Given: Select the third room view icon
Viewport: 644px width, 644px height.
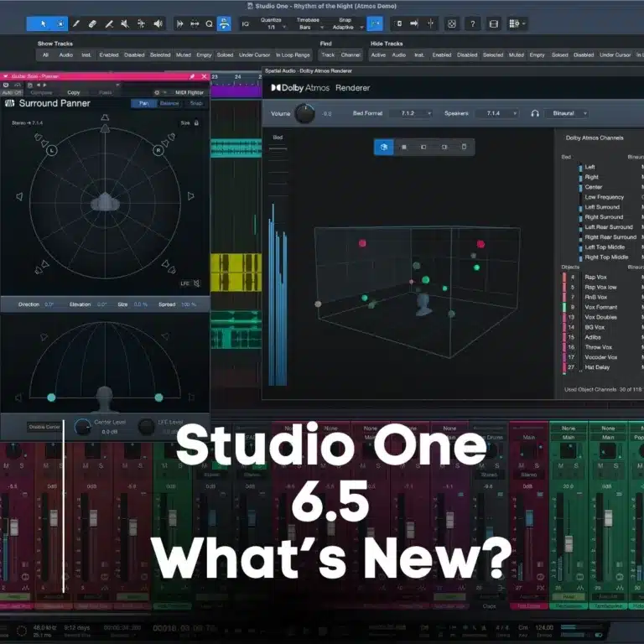Looking at the screenshot, I should tap(423, 147).
